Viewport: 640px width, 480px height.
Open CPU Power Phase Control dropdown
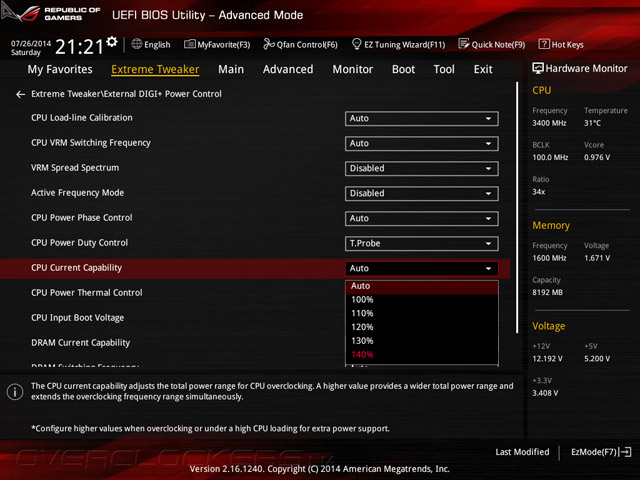tap(421, 218)
